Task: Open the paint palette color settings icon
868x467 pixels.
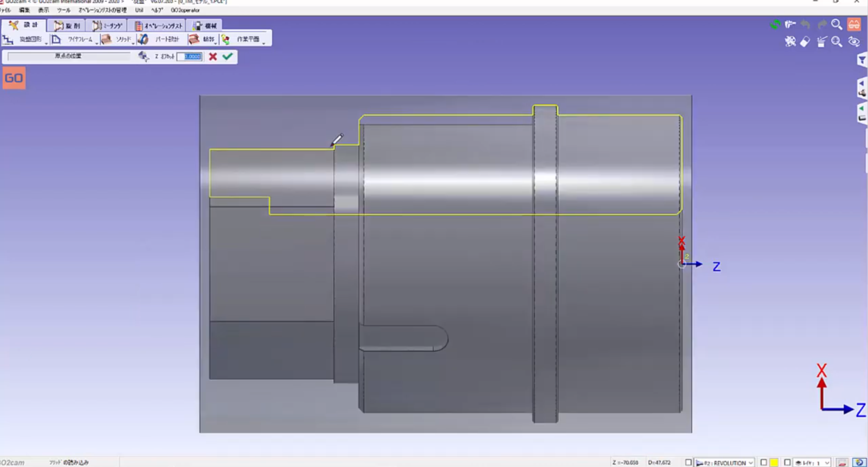Action: click(790, 42)
